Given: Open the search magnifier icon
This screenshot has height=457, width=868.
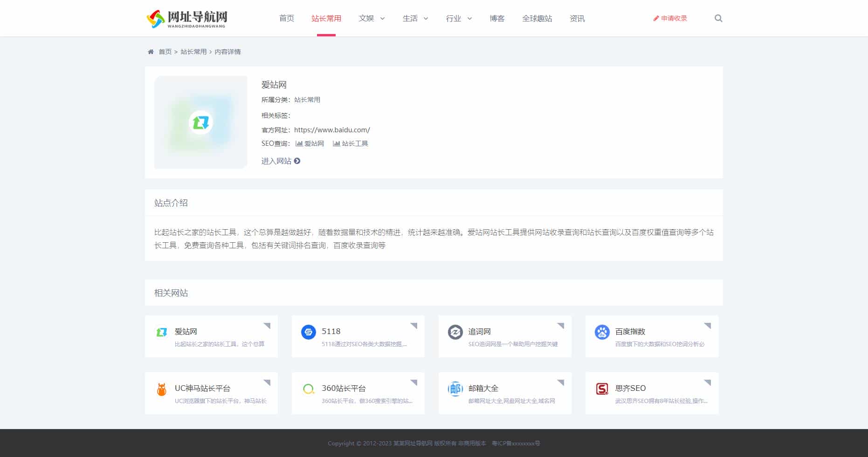Looking at the screenshot, I should (718, 18).
